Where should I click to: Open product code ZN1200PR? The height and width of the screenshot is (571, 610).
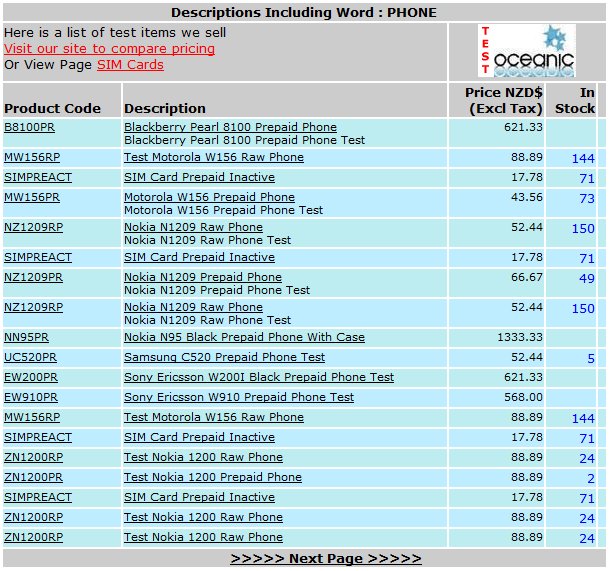pyautogui.click(x=33, y=477)
